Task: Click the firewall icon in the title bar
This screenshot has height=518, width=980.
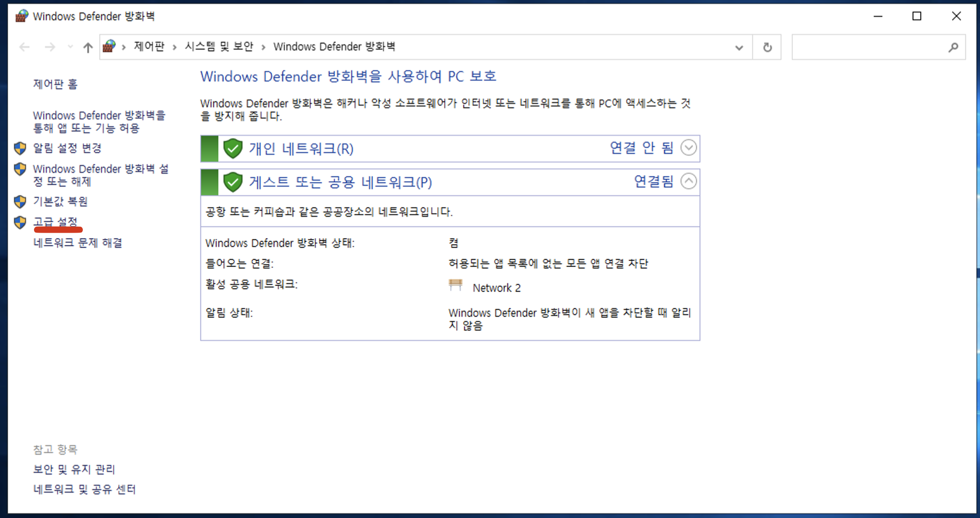Action: click(x=22, y=16)
